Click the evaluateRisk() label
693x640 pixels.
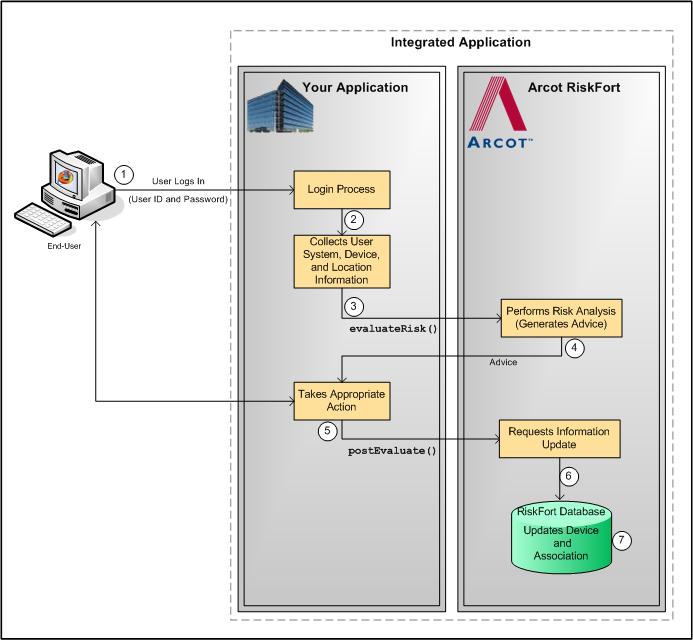393,329
